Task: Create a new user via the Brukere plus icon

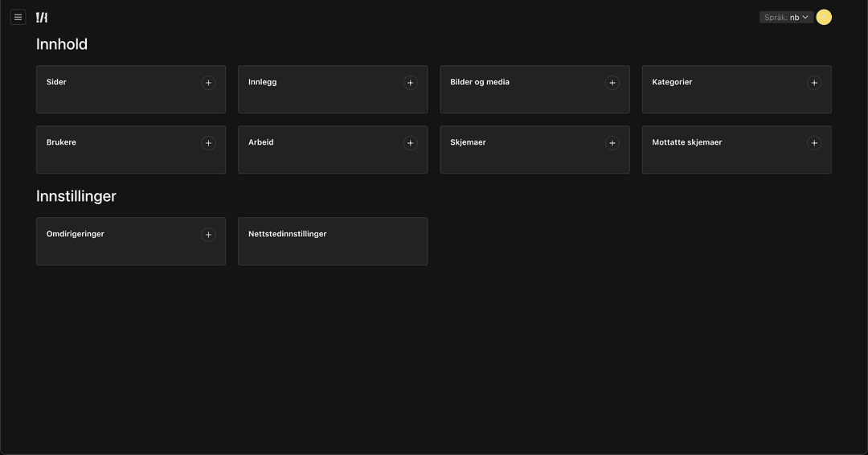Action: coord(208,143)
